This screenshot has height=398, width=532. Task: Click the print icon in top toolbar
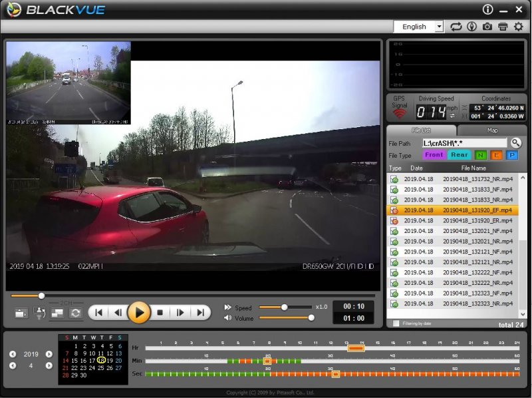point(503,27)
